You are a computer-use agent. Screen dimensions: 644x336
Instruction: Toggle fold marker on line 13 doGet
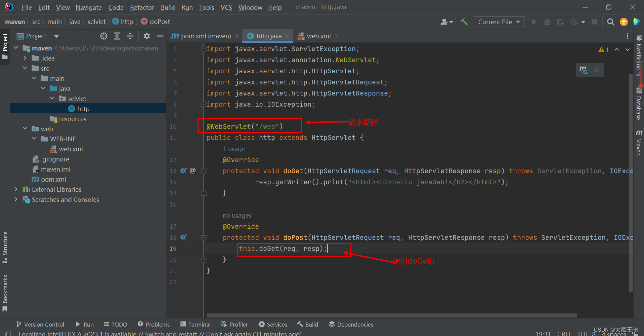pos(204,171)
